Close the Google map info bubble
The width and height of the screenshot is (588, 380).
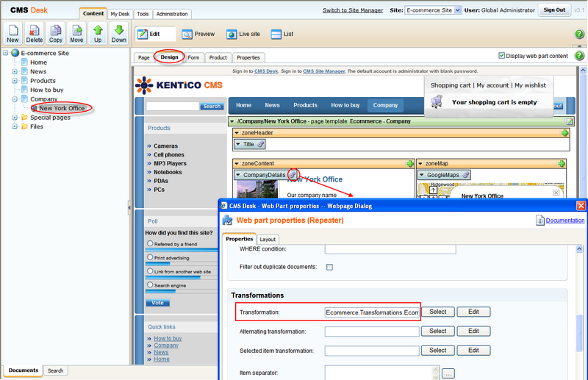pos(556,193)
